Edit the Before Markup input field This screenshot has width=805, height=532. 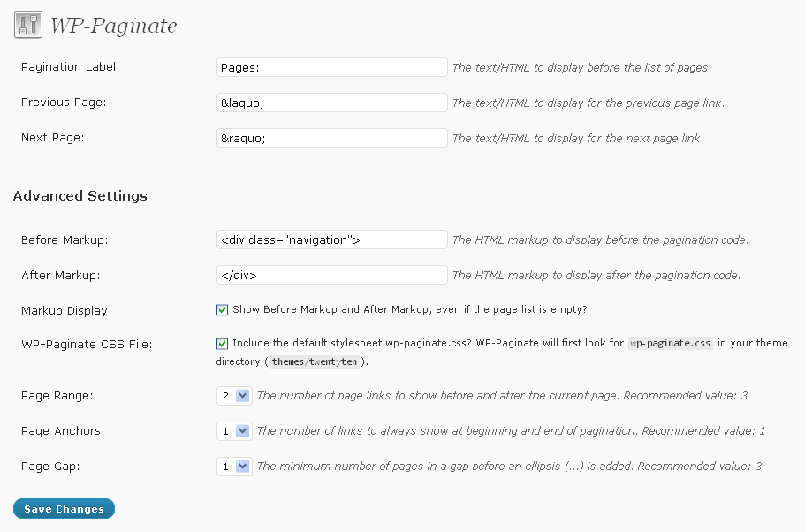(x=331, y=239)
